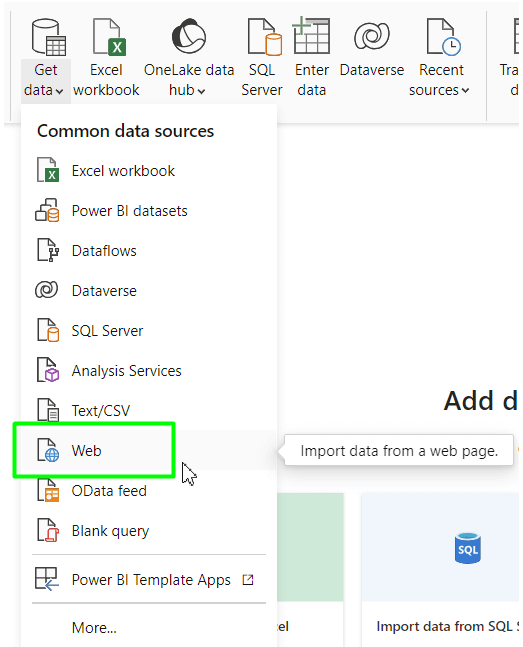Click the Enter data table icon
This screenshot has height=647, width=523.
coord(311,35)
